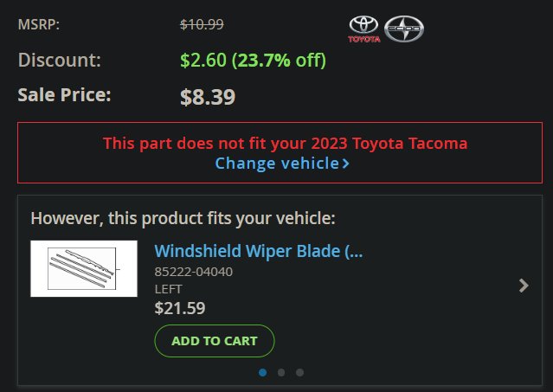Click the $8.39 sale price
Viewport: 553px width, 392px height.
click(208, 97)
